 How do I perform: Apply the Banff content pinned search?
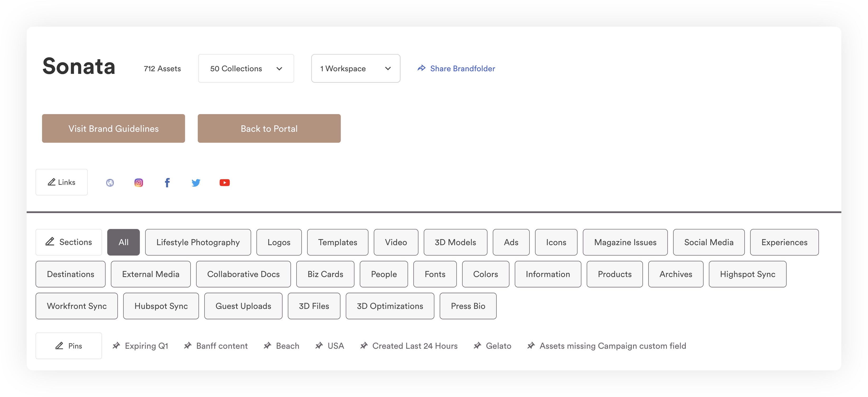(222, 346)
